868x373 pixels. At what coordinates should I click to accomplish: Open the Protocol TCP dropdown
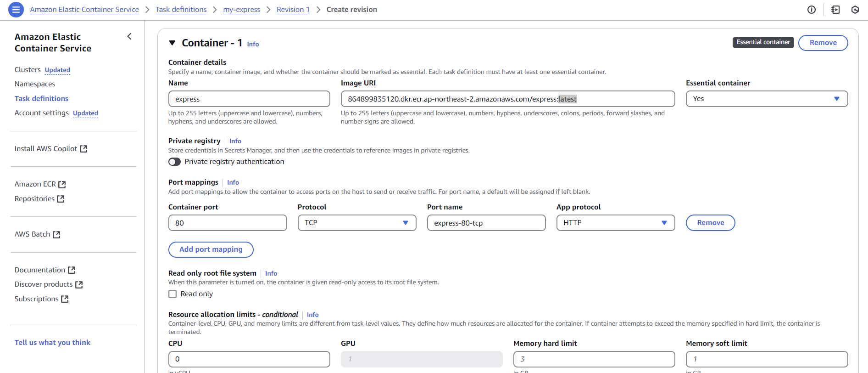(x=356, y=223)
